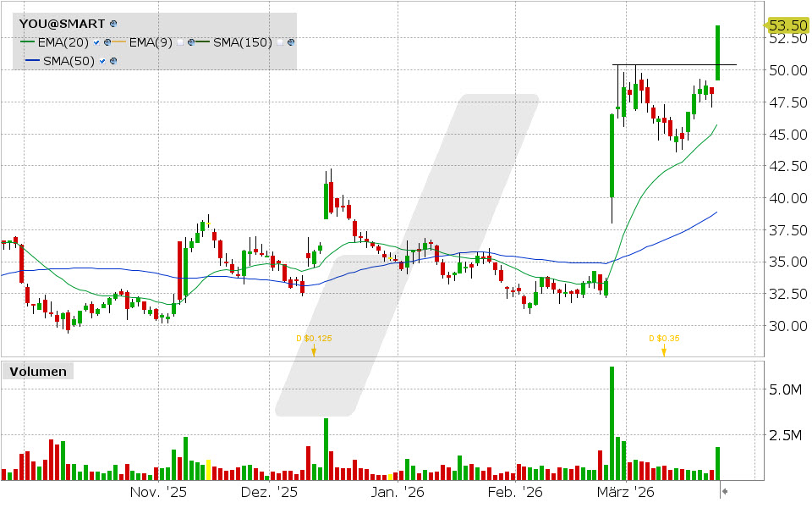Click the D $0.35 dividend marker arrow
This screenshot has height=508, width=812.
pyautogui.click(x=663, y=351)
